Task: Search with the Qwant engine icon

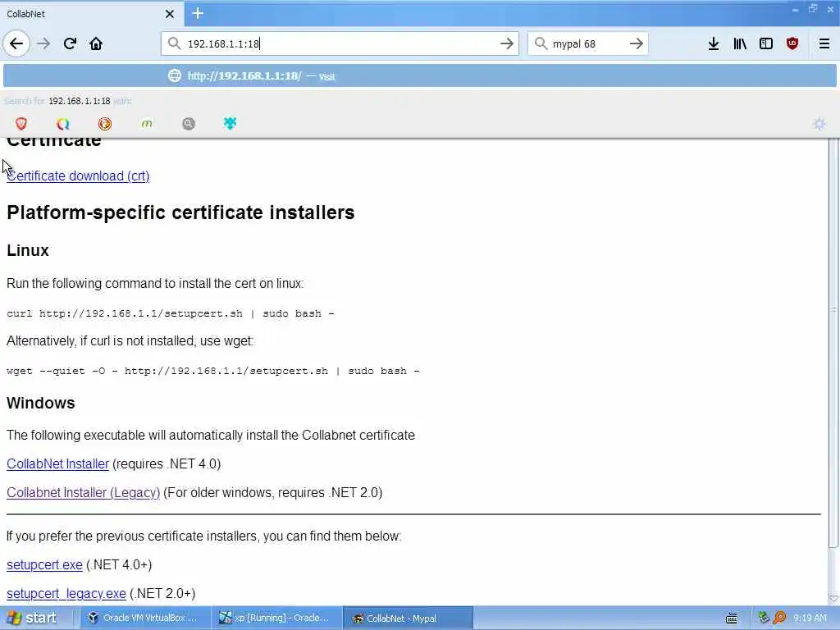Action: (63, 124)
